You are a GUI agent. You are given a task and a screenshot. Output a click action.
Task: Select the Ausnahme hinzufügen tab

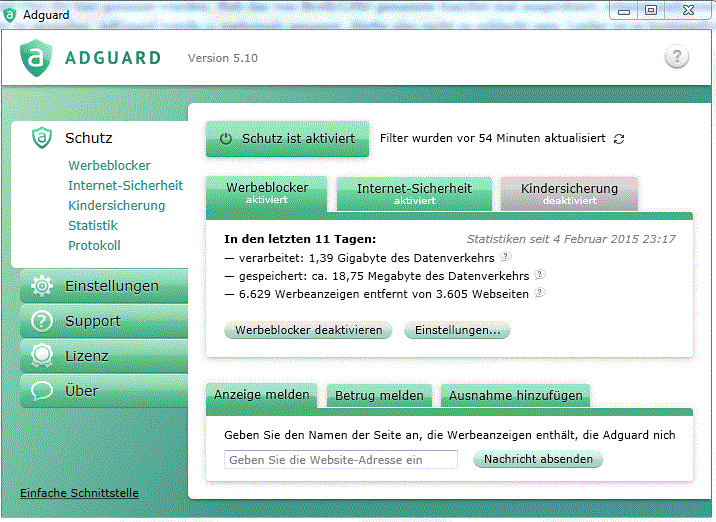515,396
